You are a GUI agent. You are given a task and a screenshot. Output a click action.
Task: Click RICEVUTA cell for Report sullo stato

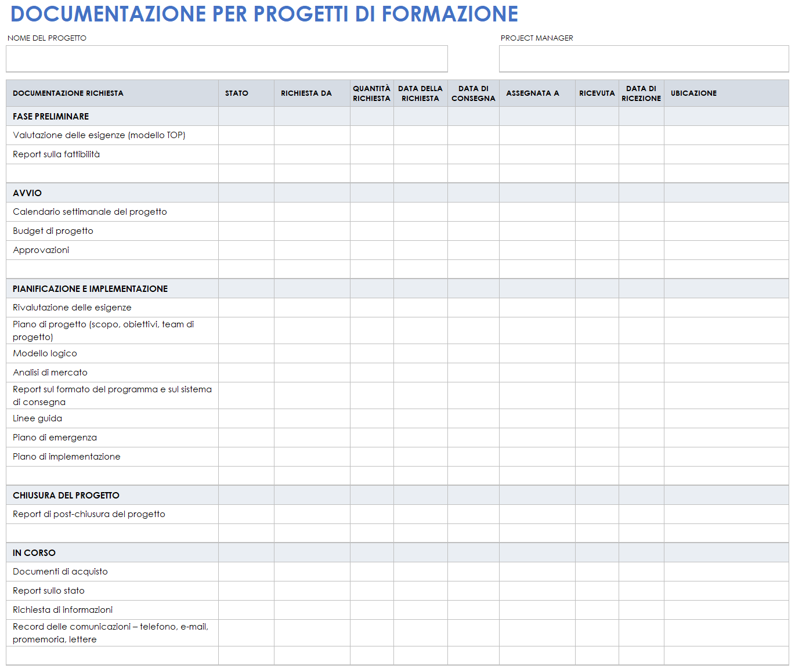[x=597, y=591]
